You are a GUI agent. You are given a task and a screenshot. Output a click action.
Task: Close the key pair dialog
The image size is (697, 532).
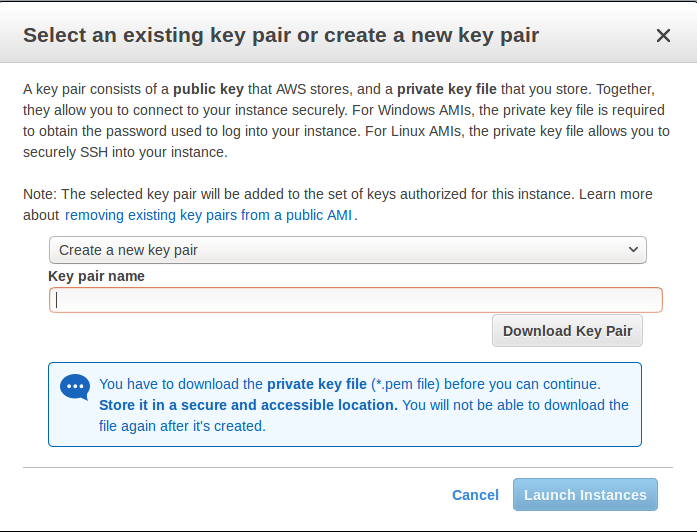pos(663,36)
